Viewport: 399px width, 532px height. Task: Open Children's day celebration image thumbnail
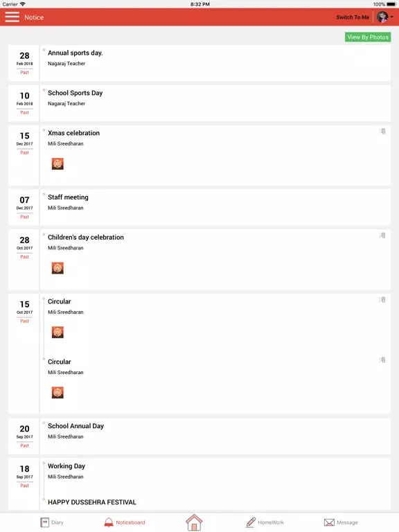(x=57, y=268)
